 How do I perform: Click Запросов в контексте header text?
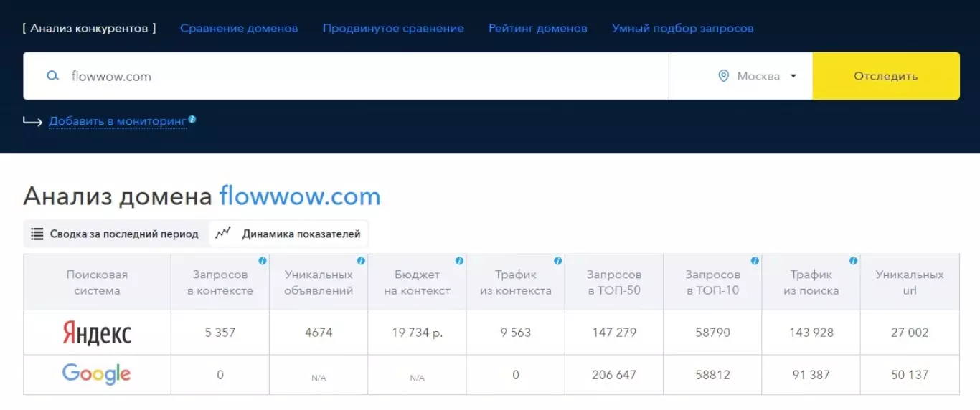[x=220, y=282]
